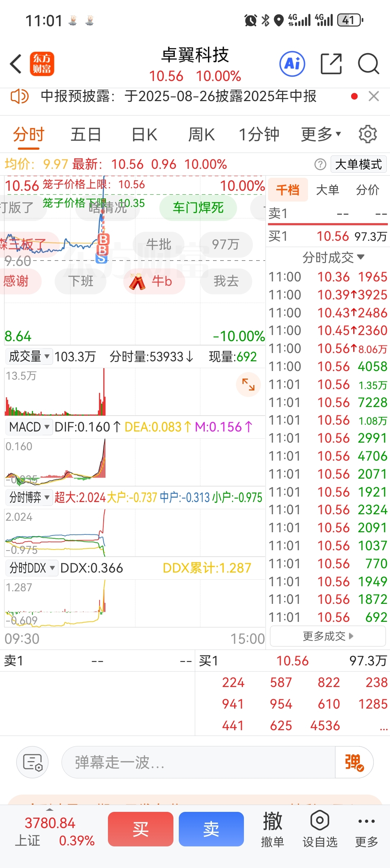Screen dimensions: 390x868
Task: Switch to 五日 tab
Action: [x=86, y=135]
